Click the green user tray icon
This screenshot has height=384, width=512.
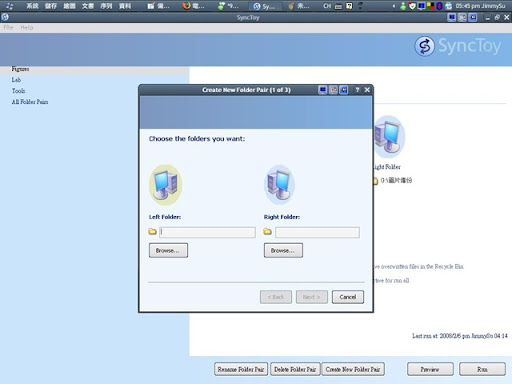click(403, 6)
